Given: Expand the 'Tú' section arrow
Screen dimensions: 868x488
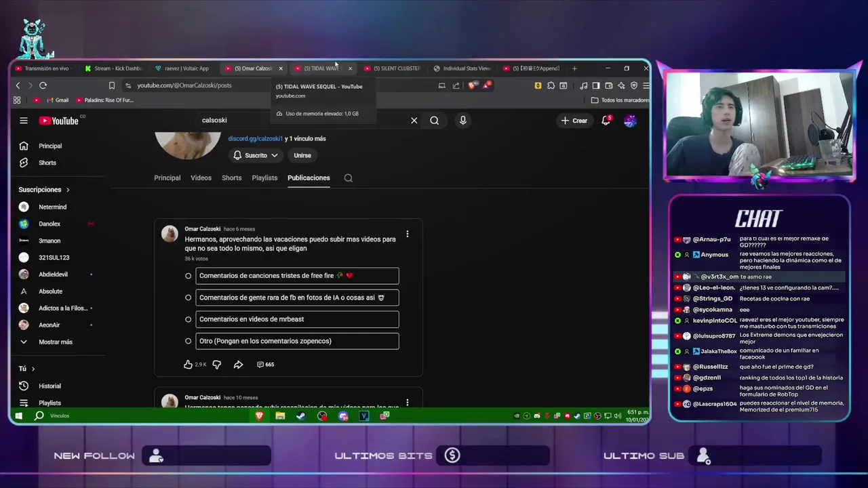Looking at the screenshot, I should tap(33, 369).
